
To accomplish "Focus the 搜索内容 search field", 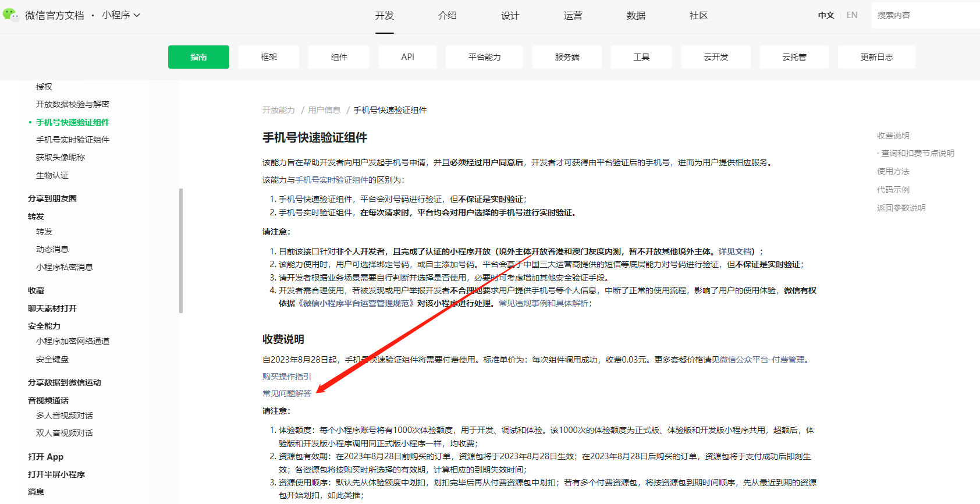I will point(926,15).
